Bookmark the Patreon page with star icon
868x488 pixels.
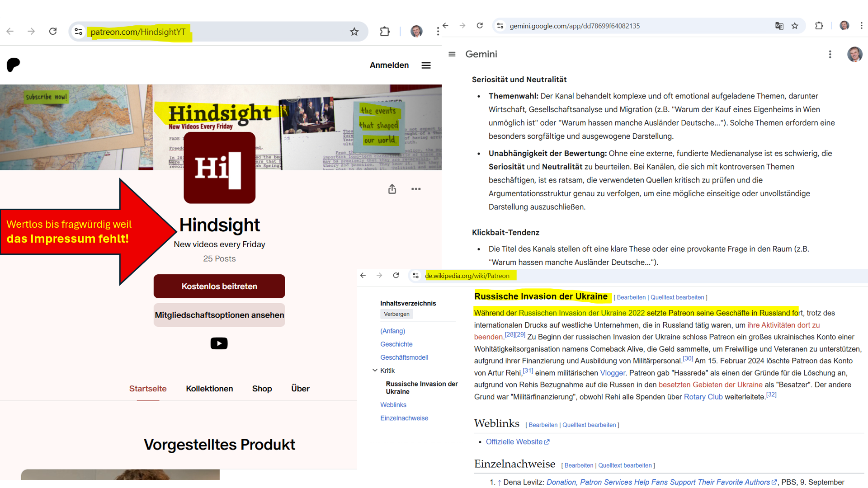[x=354, y=32]
